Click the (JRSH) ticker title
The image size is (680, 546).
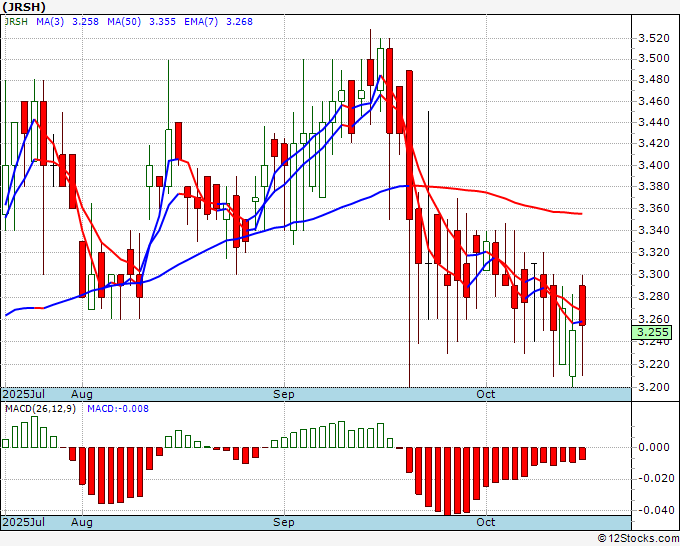[23, 7]
